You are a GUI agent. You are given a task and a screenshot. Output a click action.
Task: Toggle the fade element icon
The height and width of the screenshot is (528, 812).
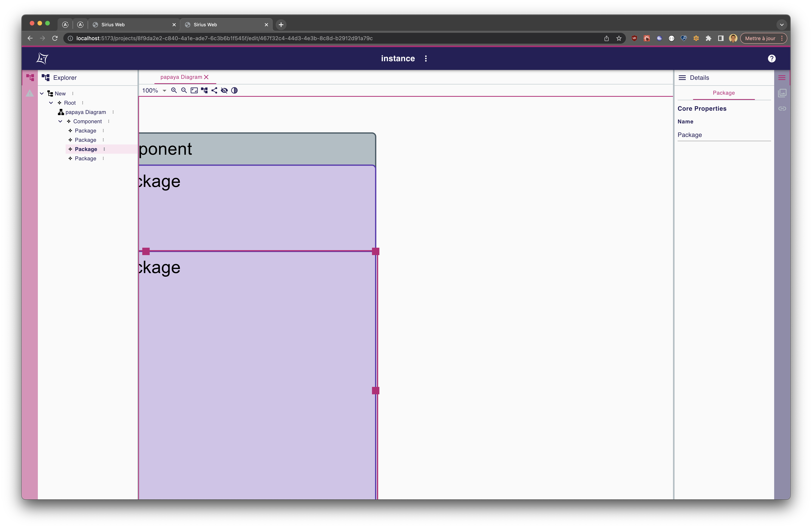[x=235, y=90]
